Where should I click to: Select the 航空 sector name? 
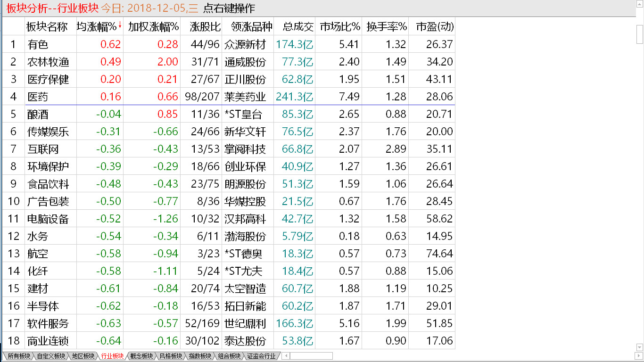click(x=38, y=254)
